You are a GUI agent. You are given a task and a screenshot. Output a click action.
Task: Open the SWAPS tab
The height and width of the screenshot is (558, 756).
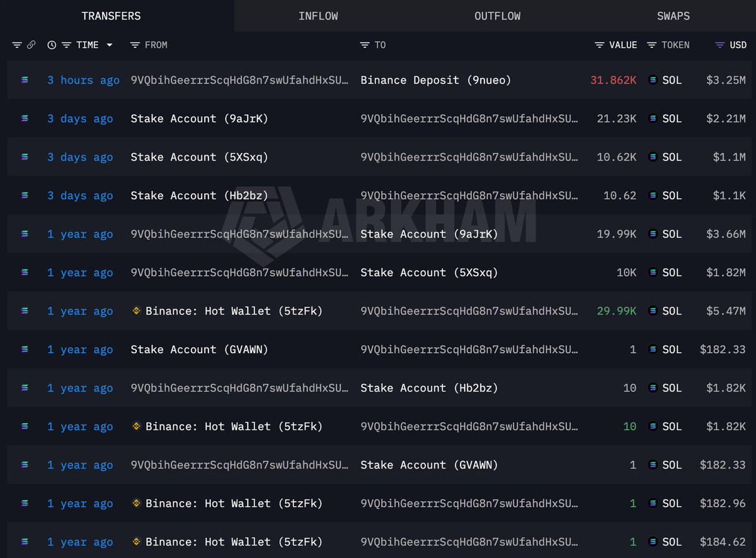tap(673, 16)
